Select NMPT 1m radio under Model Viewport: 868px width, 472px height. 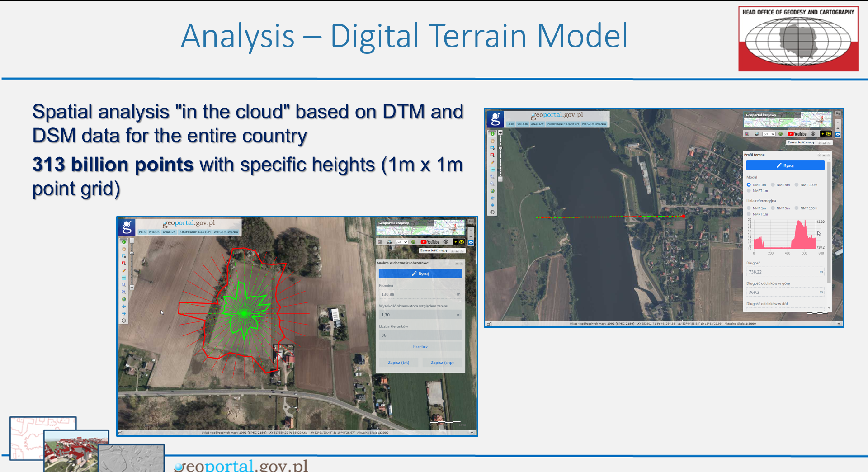click(749, 191)
